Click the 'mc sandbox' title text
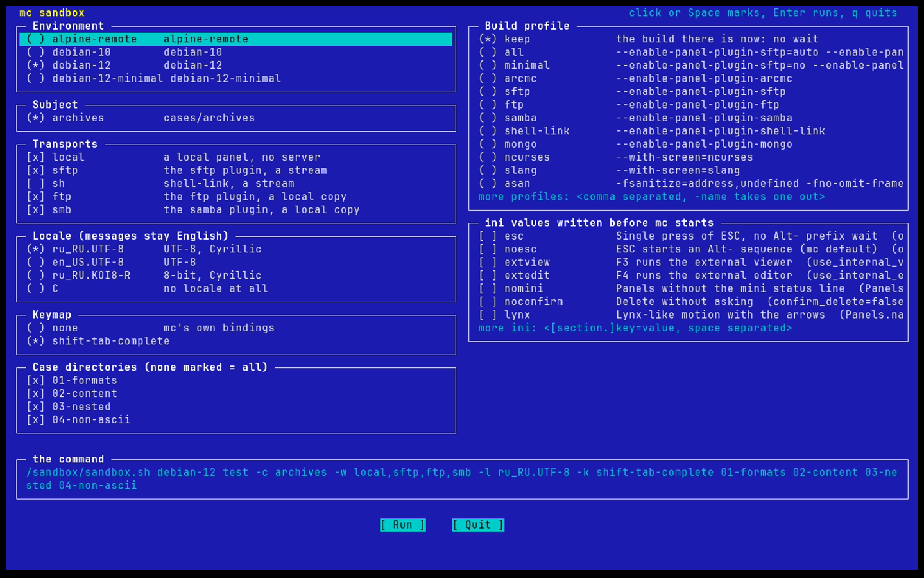This screenshot has width=924, height=578. click(52, 13)
